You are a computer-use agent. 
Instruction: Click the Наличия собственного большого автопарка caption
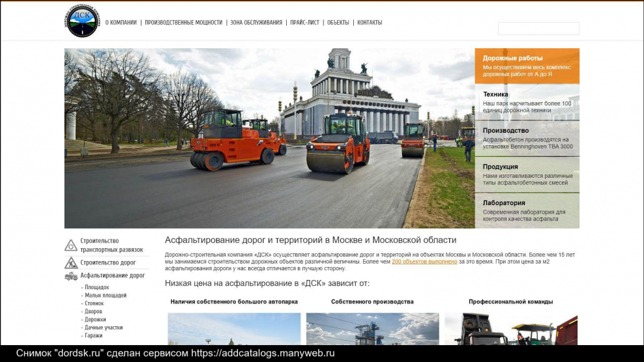point(234,301)
